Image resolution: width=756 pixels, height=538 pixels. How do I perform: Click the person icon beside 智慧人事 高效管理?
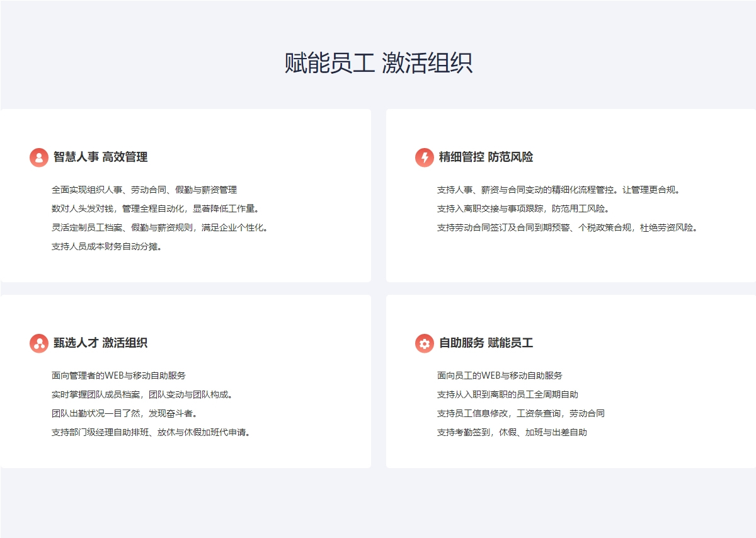[x=39, y=157]
